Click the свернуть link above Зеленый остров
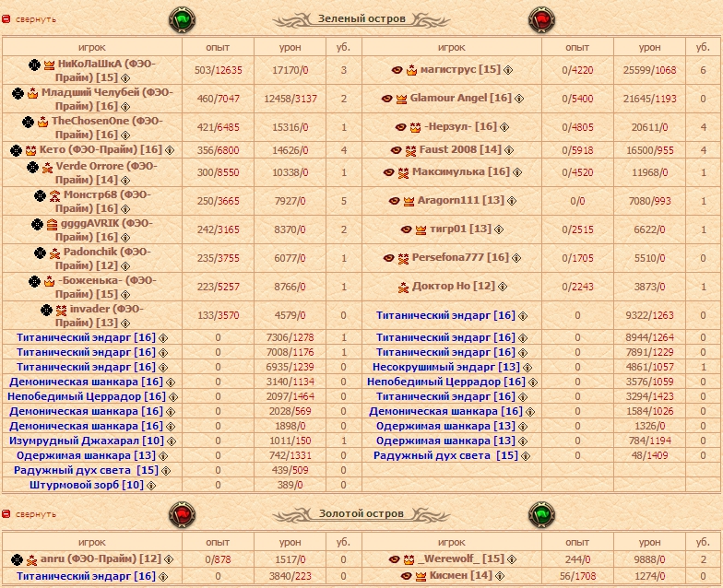This screenshot has width=723, height=588. [x=35, y=19]
